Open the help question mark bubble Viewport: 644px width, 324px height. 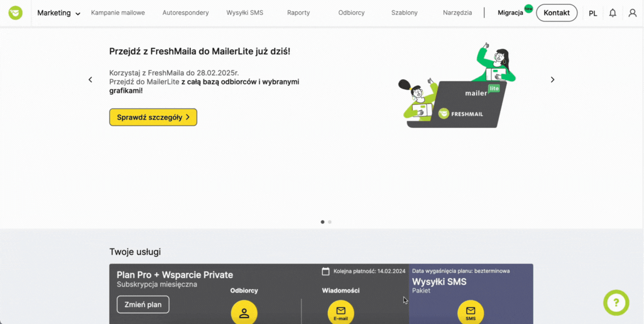(x=616, y=302)
